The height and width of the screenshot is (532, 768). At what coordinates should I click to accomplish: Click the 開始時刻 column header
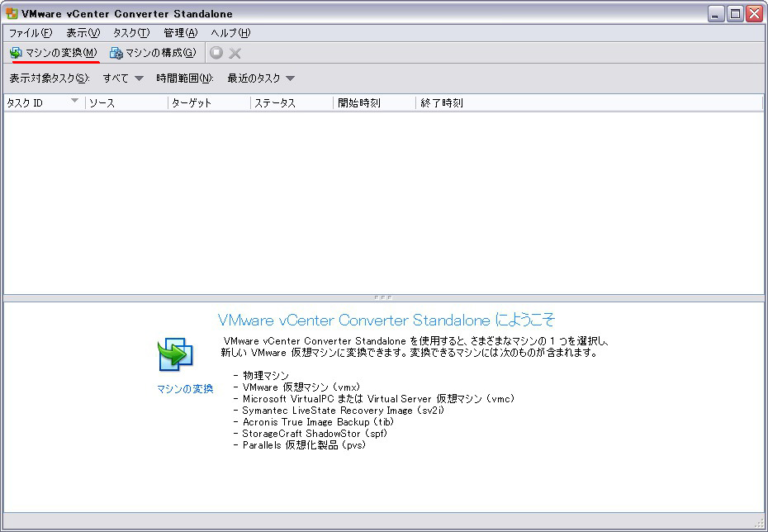(x=375, y=103)
